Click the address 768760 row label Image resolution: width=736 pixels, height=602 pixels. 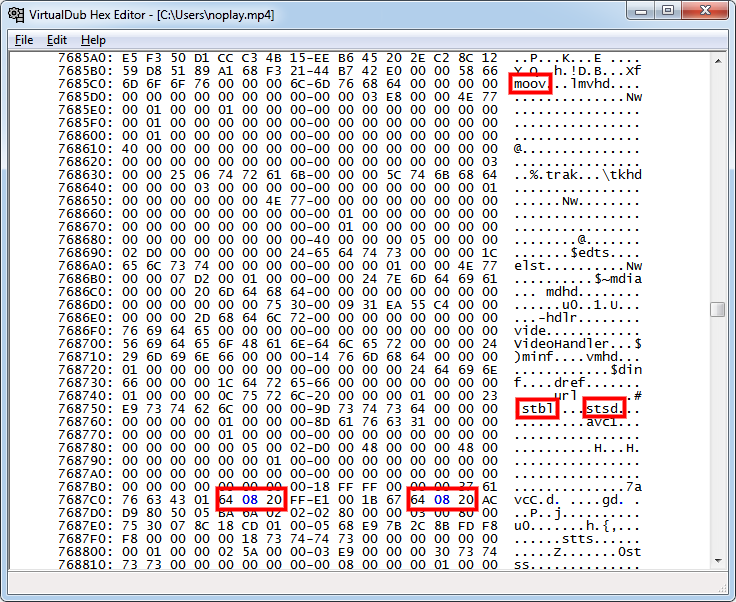coord(85,422)
